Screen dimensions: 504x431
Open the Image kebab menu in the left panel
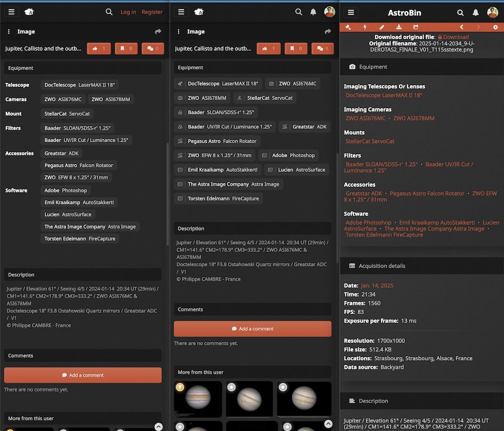point(8,31)
